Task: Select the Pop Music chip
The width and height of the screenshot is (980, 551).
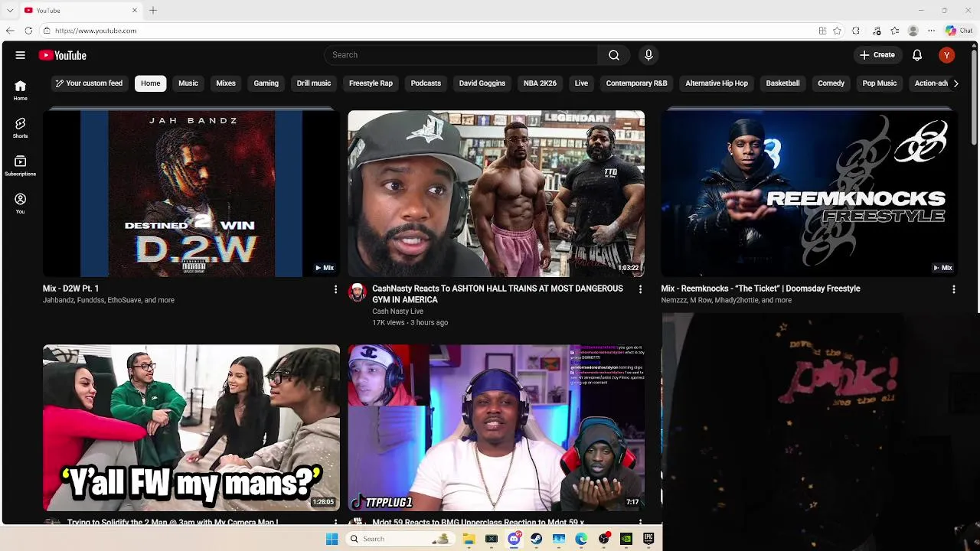Action: [880, 83]
